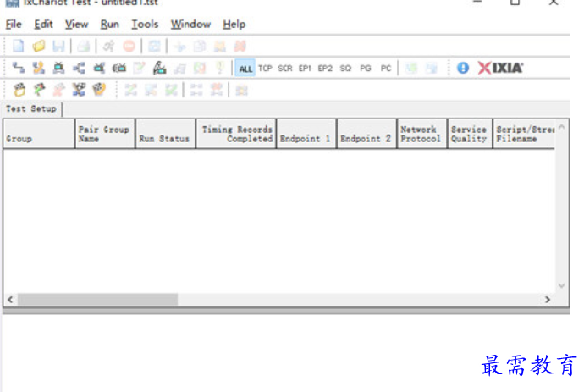Click the copy pages icon
This screenshot has width=584, height=392.
tap(200, 47)
